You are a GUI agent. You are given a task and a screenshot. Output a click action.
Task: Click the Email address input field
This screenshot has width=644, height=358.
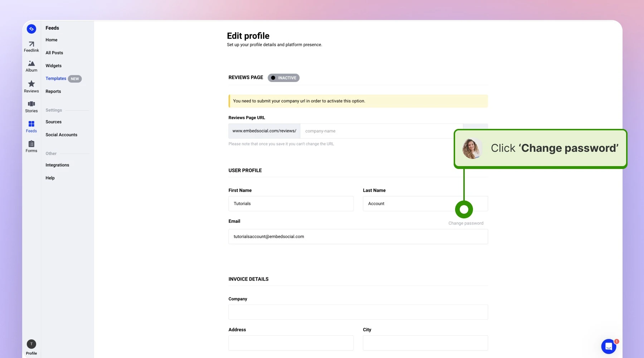(358, 237)
